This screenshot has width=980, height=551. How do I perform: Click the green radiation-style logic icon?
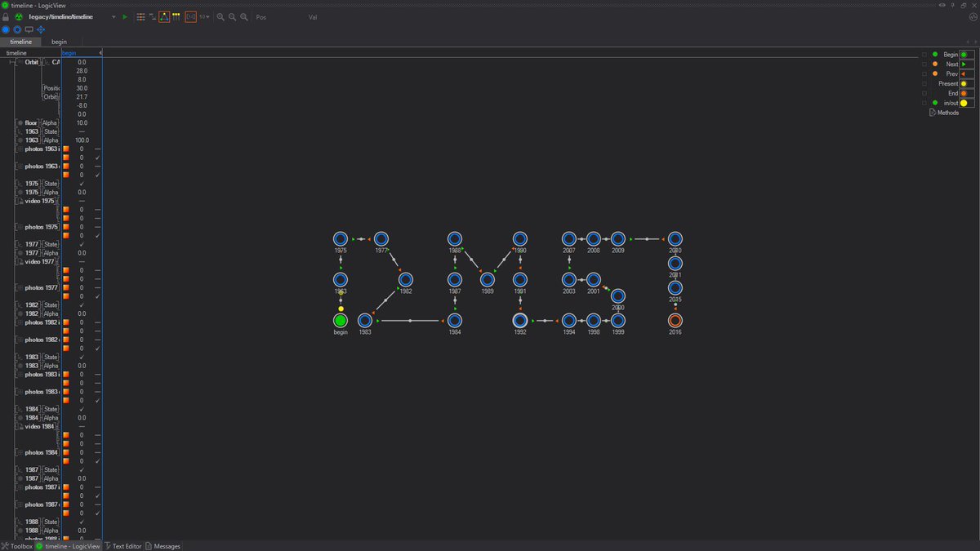pos(18,16)
